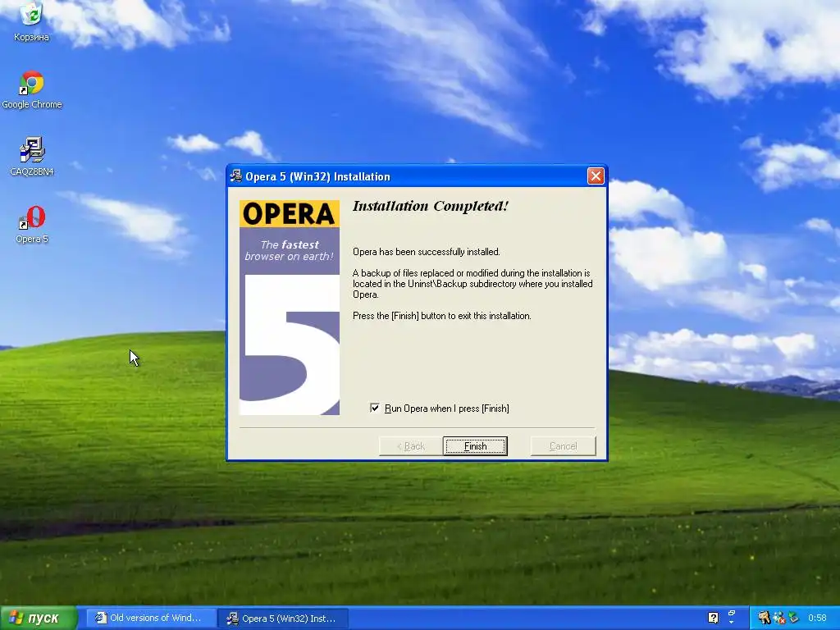Select the Opera 5 desktop shortcut
The height and width of the screenshot is (630, 840).
(32, 224)
